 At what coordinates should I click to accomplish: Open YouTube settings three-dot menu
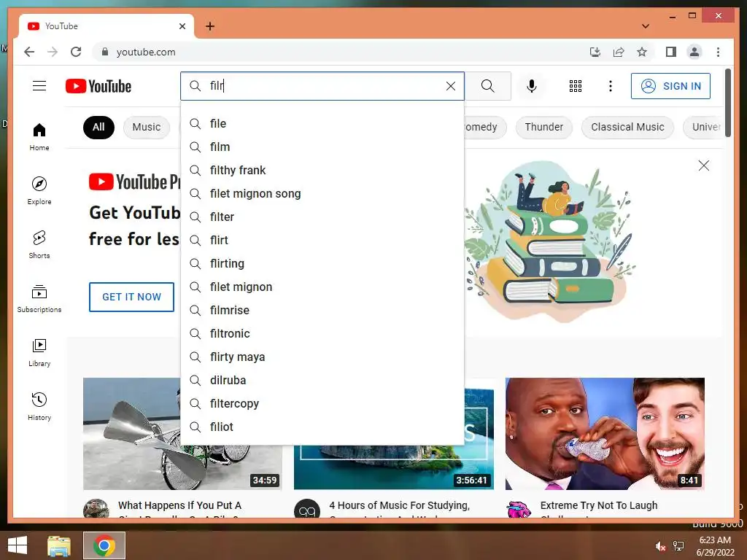point(611,86)
